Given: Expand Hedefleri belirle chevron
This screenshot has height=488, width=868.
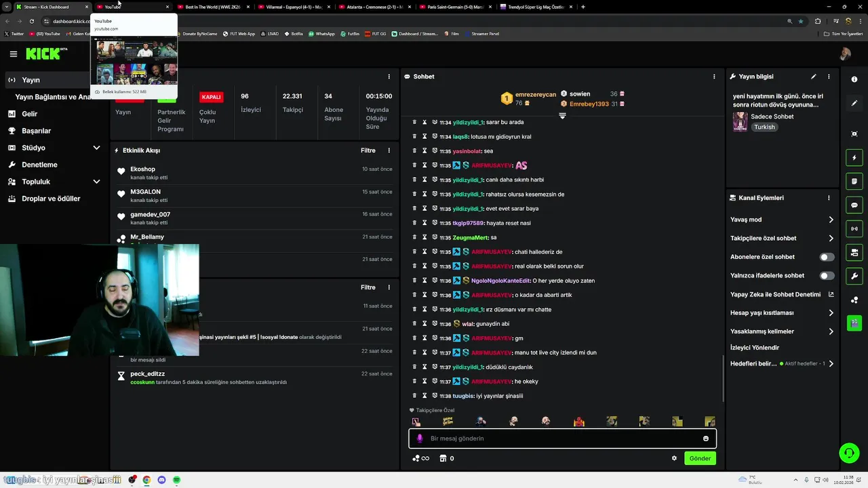Looking at the screenshot, I should (x=831, y=364).
